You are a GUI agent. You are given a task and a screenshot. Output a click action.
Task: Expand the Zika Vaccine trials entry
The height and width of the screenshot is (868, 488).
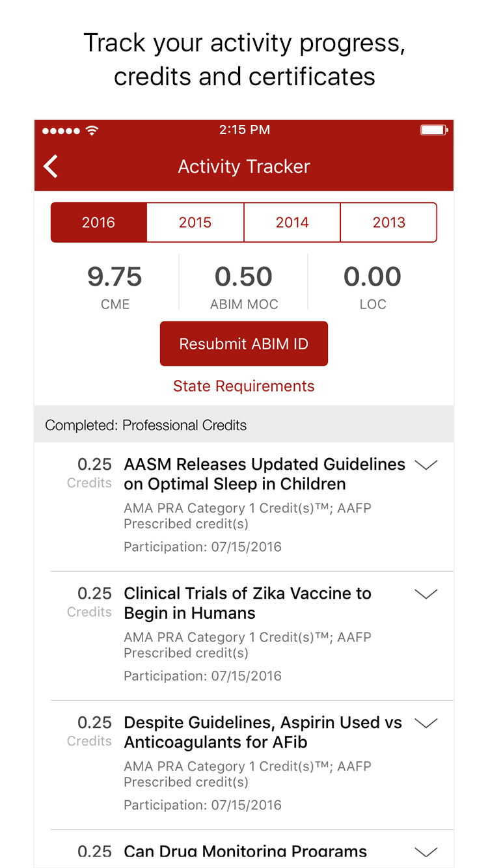click(426, 594)
